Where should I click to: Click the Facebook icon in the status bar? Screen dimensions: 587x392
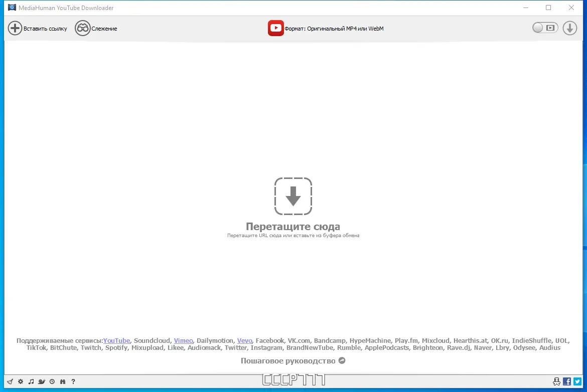567,381
